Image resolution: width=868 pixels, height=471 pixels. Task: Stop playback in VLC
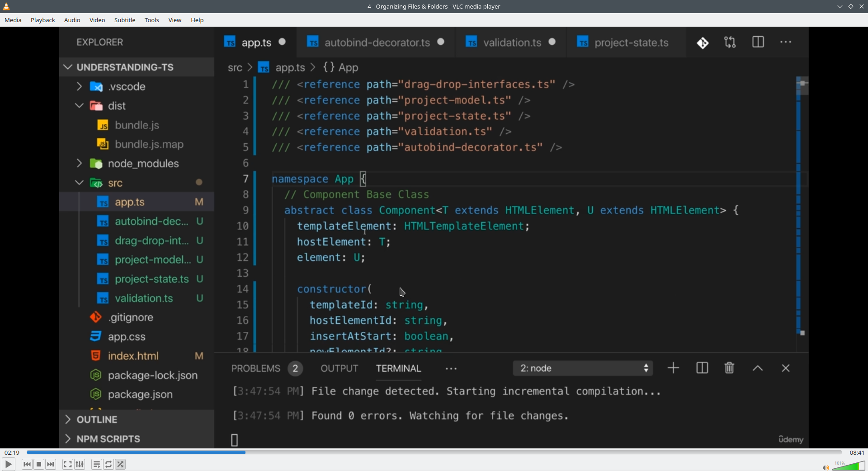click(x=39, y=464)
